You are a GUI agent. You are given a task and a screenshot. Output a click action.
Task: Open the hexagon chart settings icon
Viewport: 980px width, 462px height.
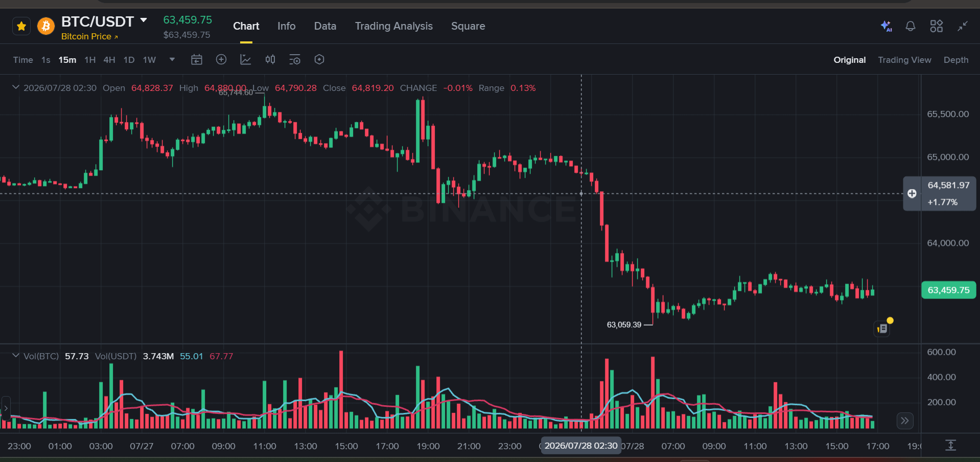(319, 60)
